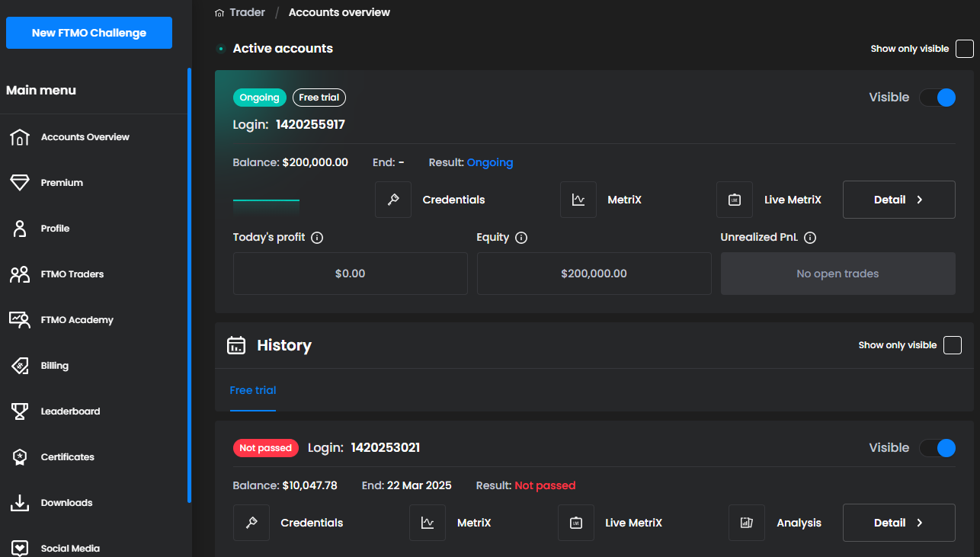Image resolution: width=980 pixels, height=557 pixels.
Task: Click Credentials label for login 1420255917
Action: (453, 200)
